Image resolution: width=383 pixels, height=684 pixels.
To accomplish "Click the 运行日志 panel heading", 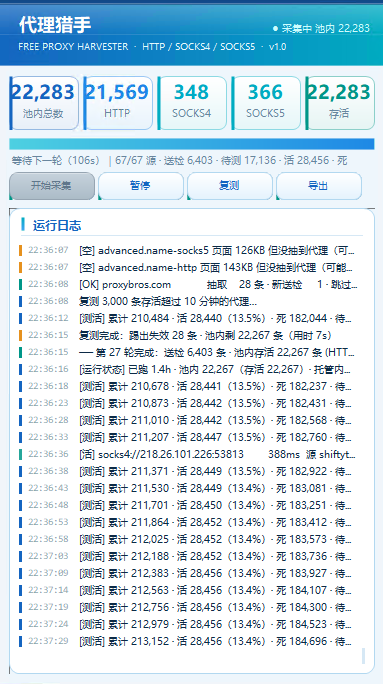I will click(57, 226).
